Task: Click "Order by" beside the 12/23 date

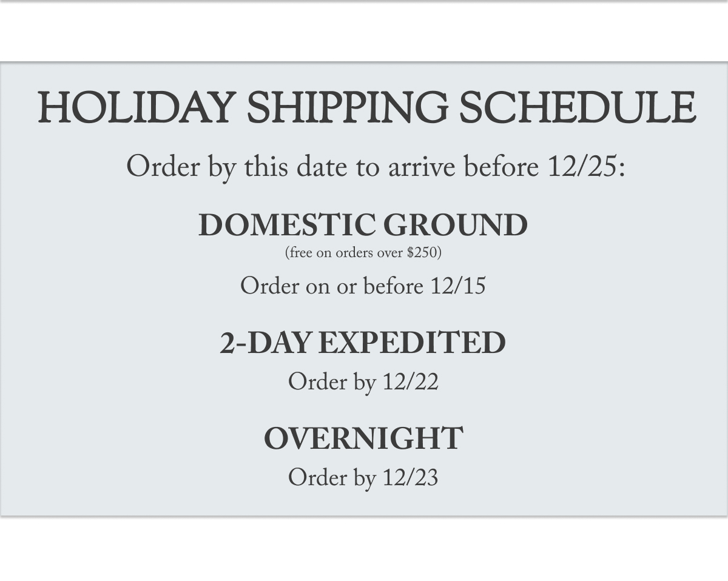Action: pos(331,478)
